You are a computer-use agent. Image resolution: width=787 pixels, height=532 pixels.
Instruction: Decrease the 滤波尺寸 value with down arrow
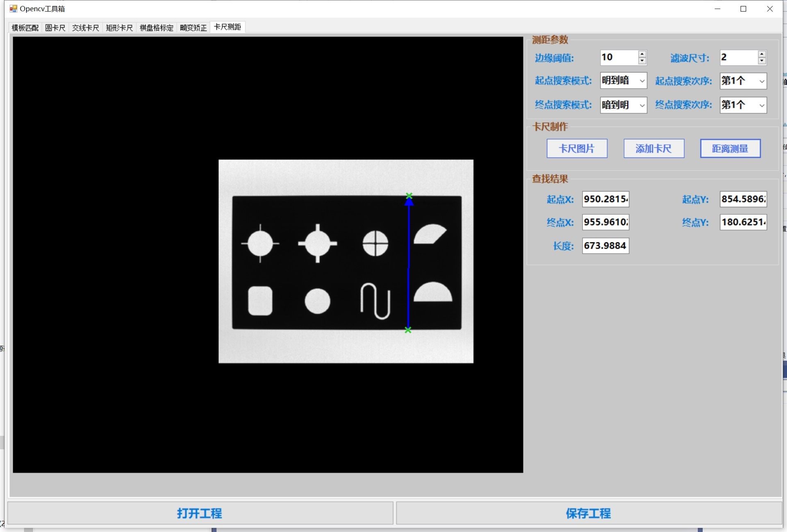tap(762, 61)
